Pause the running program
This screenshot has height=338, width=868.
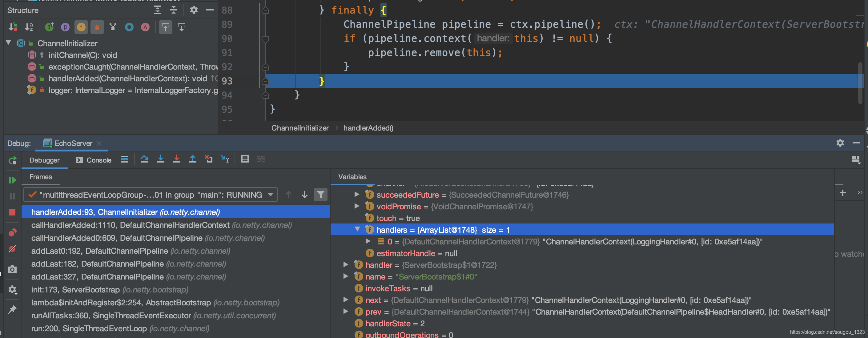pos(13,196)
